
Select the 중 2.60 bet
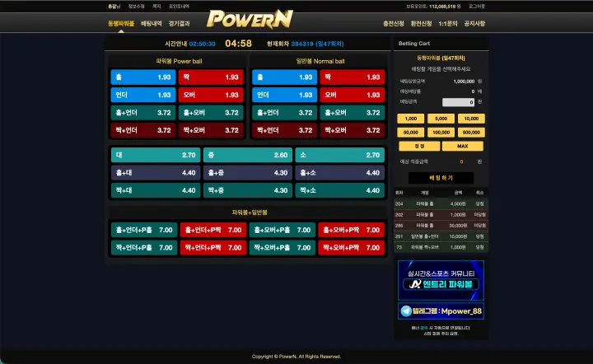pyautogui.click(x=248, y=155)
